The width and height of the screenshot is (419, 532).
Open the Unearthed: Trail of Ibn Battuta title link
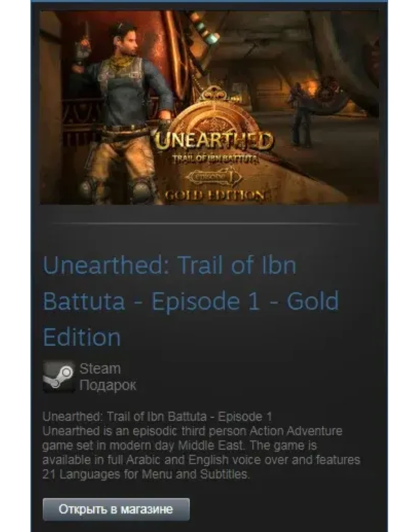pyautogui.click(x=191, y=301)
